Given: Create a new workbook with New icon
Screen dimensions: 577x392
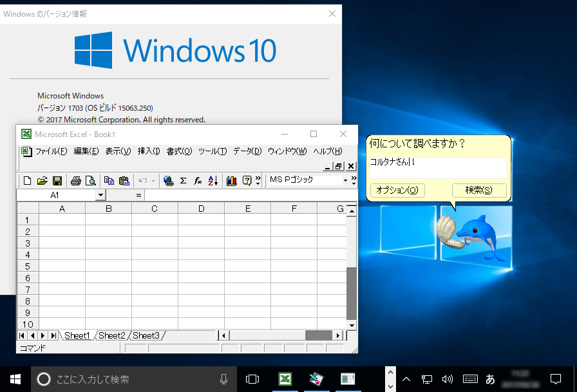Looking at the screenshot, I should point(27,181).
